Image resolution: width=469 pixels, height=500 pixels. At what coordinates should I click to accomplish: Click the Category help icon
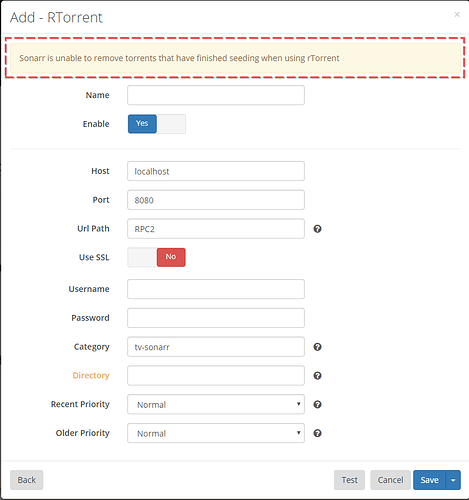(317, 347)
